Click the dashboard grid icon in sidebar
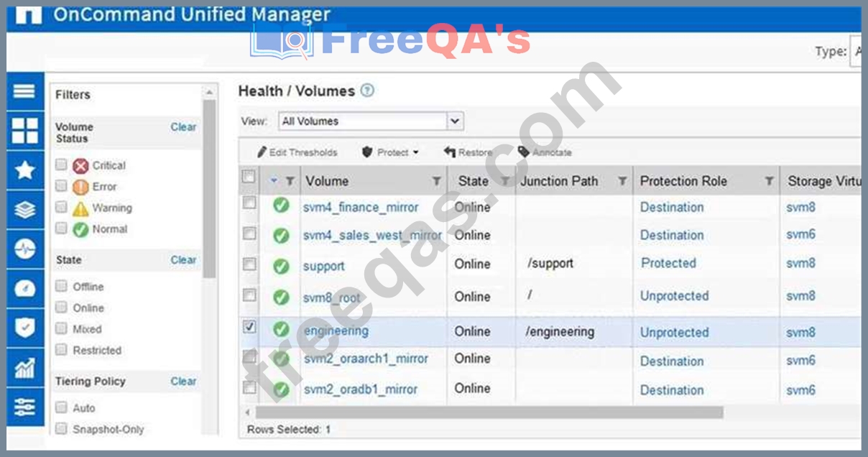This screenshot has width=868, height=457. pos(24,131)
